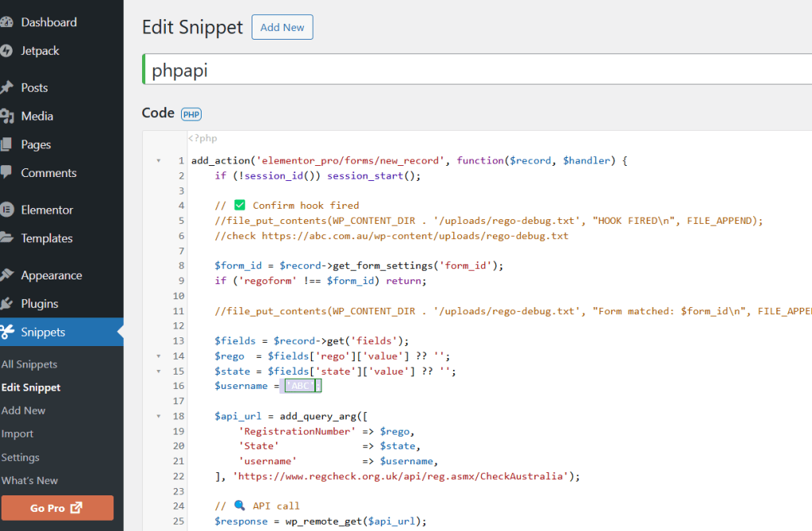Click the Plugins plug icon
Image resolution: width=812 pixels, height=531 pixels.
(x=6, y=303)
